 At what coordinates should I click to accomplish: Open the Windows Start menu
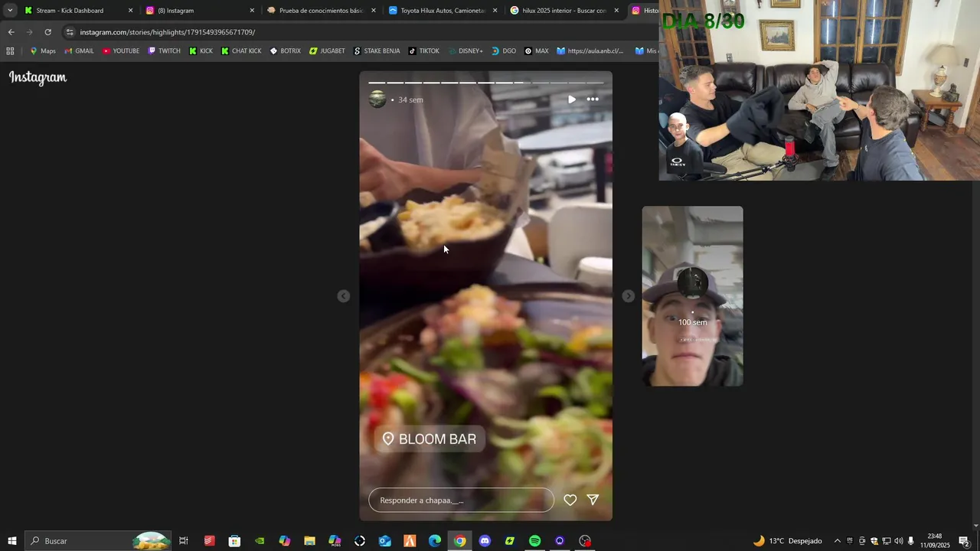point(12,541)
